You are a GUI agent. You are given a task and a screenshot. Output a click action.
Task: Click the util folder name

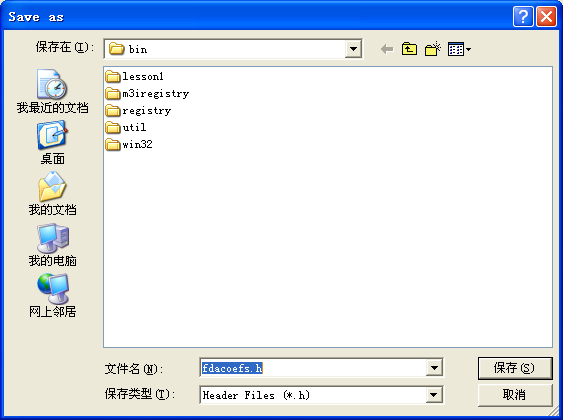click(x=134, y=127)
